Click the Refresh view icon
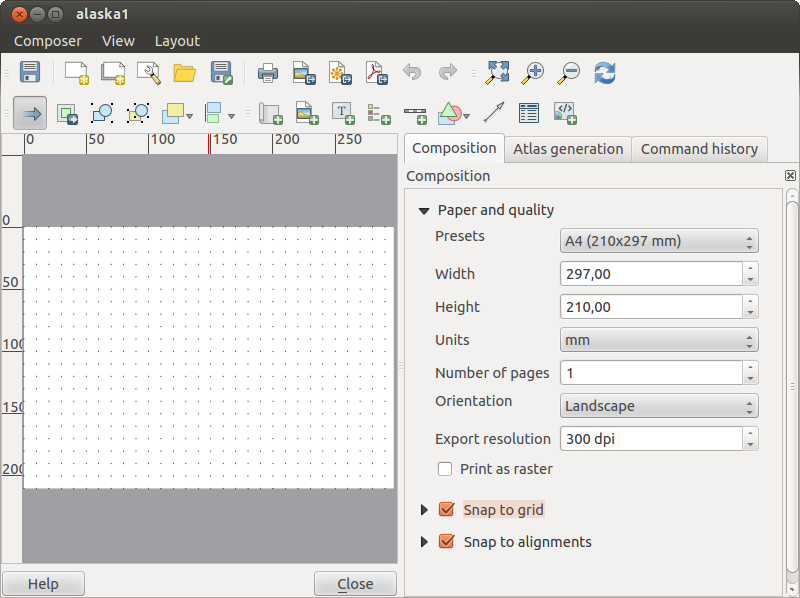The width and height of the screenshot is (800, 598). [604, 72]
